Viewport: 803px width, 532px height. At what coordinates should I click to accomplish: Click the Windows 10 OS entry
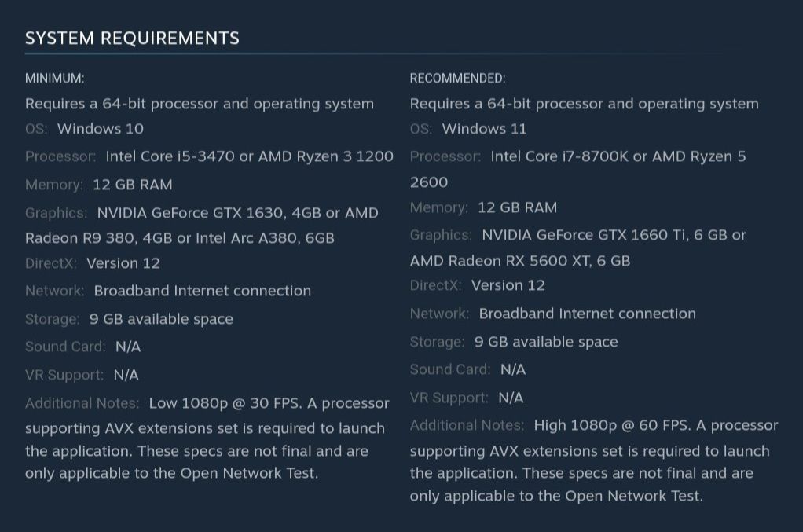(x=101, y=129)
